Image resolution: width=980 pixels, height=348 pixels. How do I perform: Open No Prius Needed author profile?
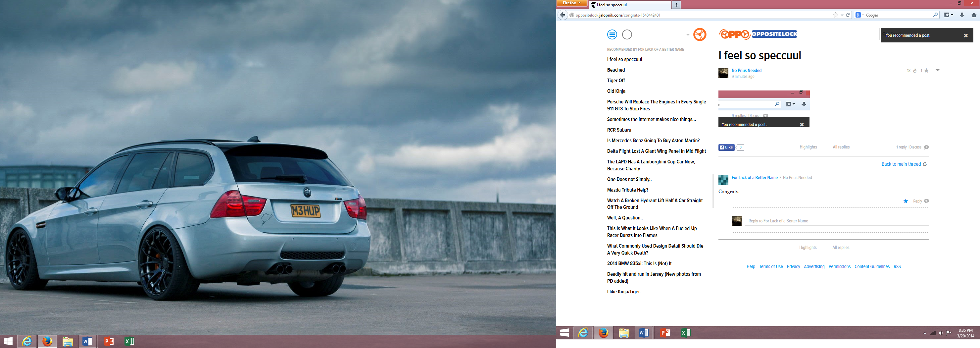[746, 71]
